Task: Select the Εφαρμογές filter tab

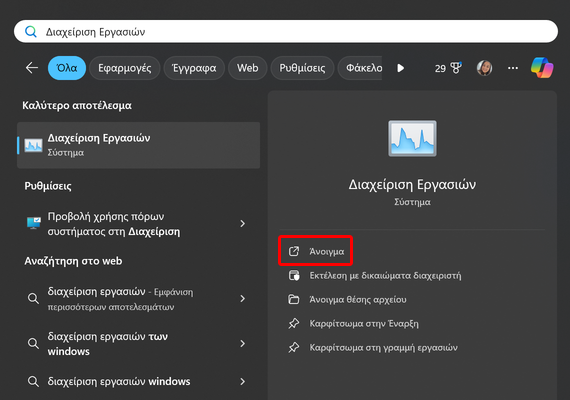Action: (x=125, y=68)
